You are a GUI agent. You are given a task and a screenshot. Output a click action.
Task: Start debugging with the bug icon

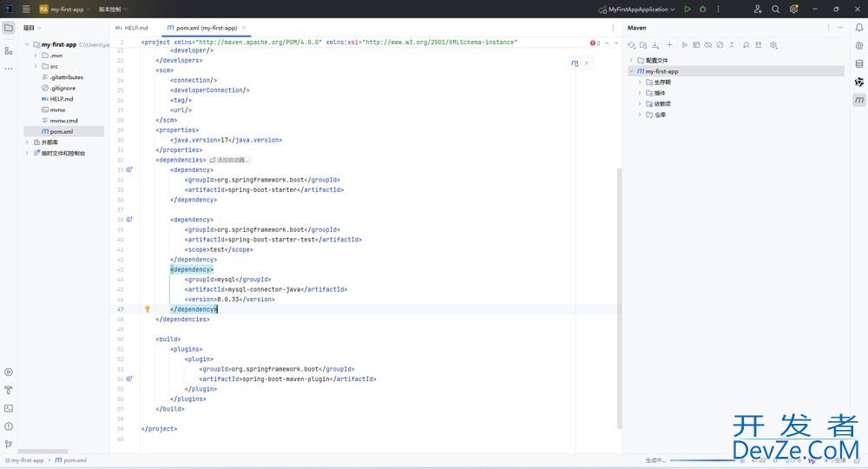(702, 9)
